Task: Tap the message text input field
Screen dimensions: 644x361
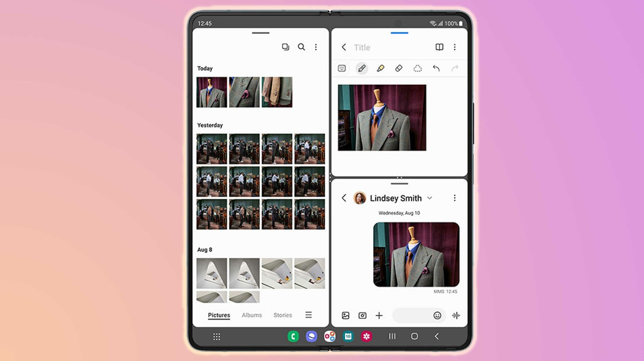Action: click(x=411, y=315)
